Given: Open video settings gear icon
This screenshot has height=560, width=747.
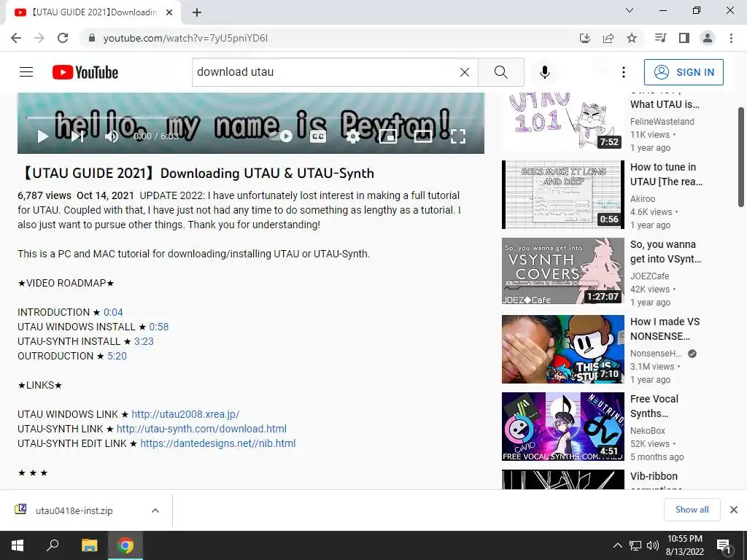Looking at the screenshot, I should click(352, 136).
